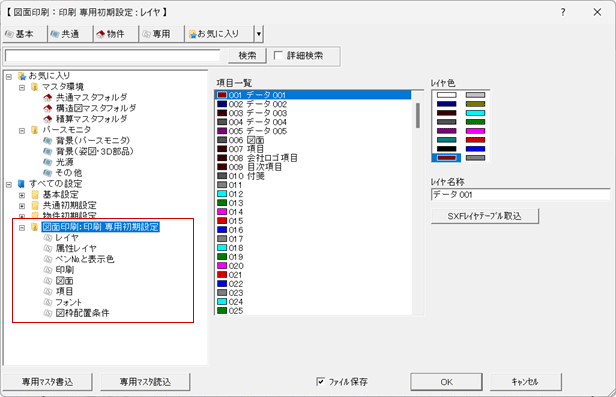This screenshot has height=397, width=616.
Task: Click the 専用マスタ書込 button
Action: (48, 382)
